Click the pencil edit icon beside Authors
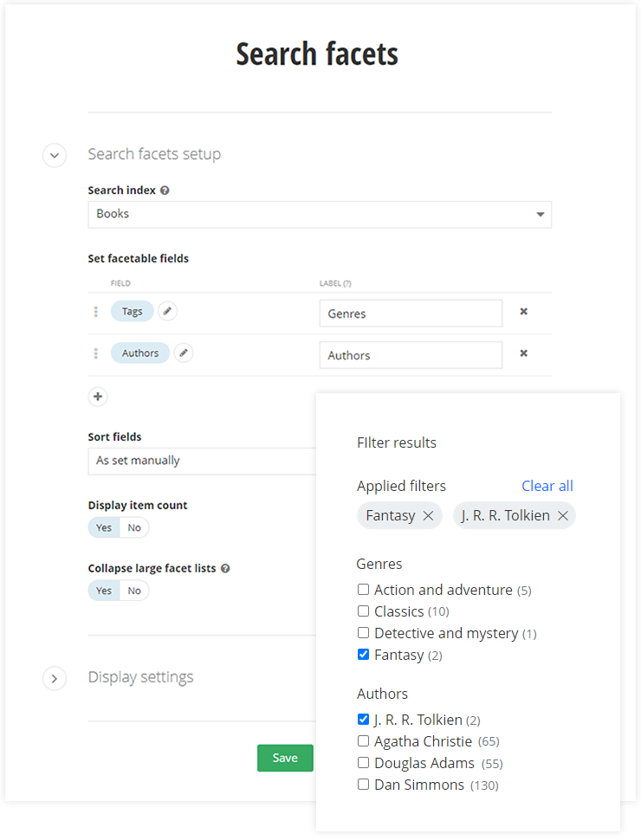 (x=184, y=352)
